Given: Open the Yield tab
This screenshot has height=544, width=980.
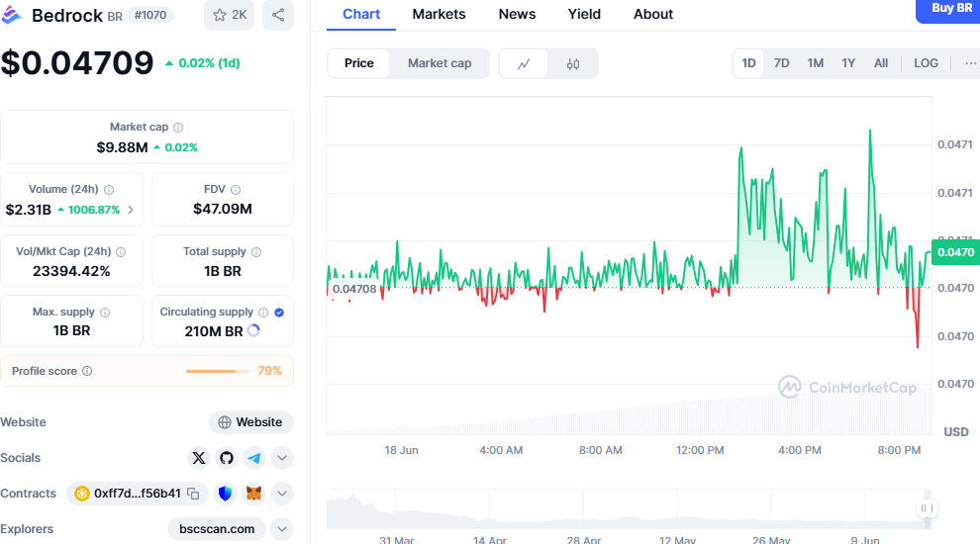Looking at the screenshot, I should pos(584,15).
